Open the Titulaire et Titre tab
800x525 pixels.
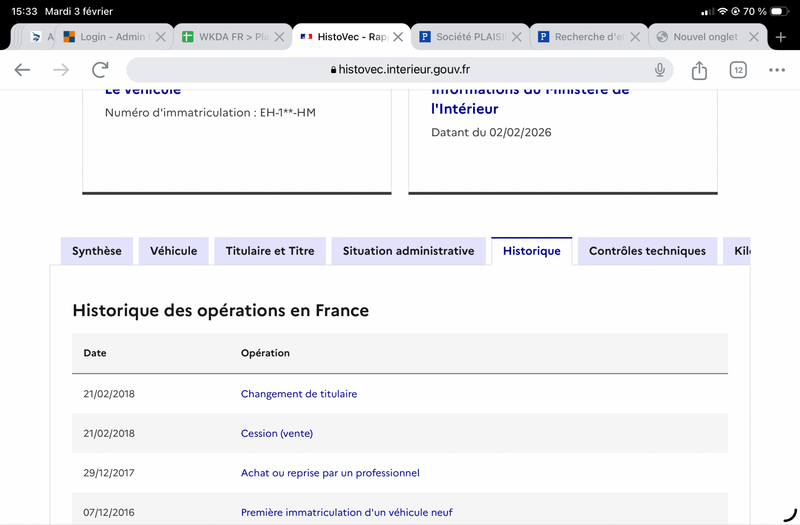(x=270, y=251)
